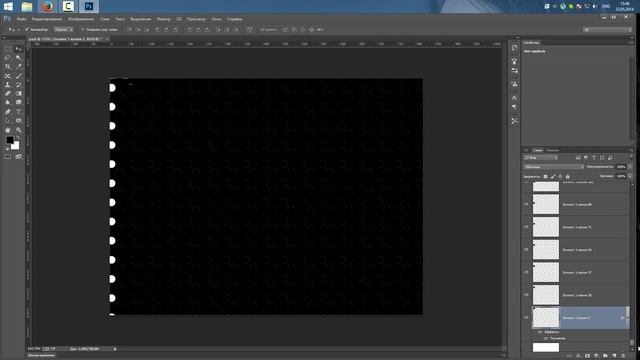640x360 pixels.
Task: Select the Свойства panel tab
Action: pyautogui.click(x=531, y=42)
